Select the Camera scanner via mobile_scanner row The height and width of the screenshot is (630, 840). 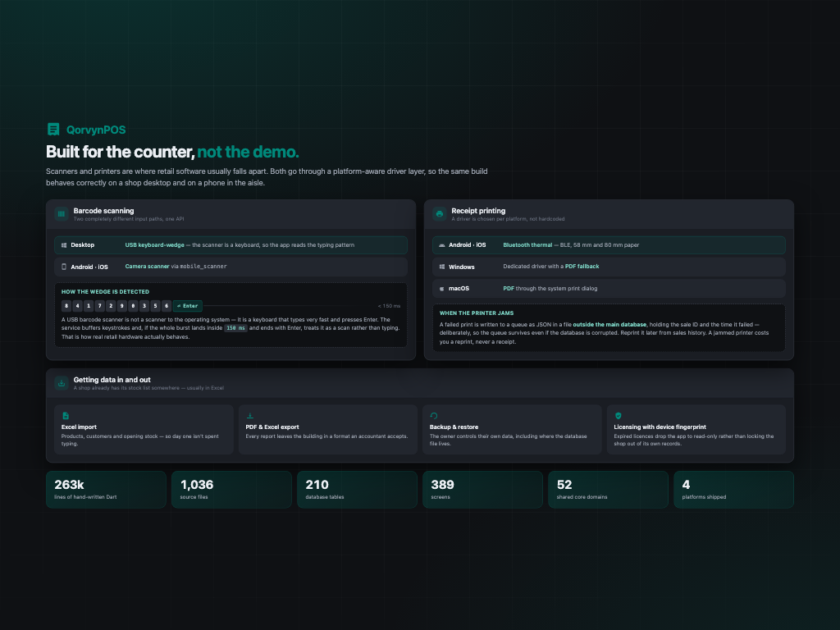231,267
